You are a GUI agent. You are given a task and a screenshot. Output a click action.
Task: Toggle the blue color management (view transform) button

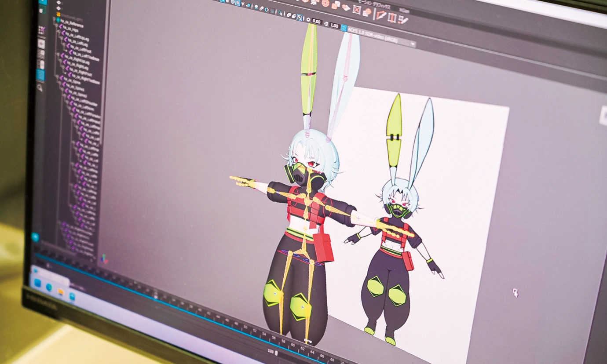[x=344, y=28]
